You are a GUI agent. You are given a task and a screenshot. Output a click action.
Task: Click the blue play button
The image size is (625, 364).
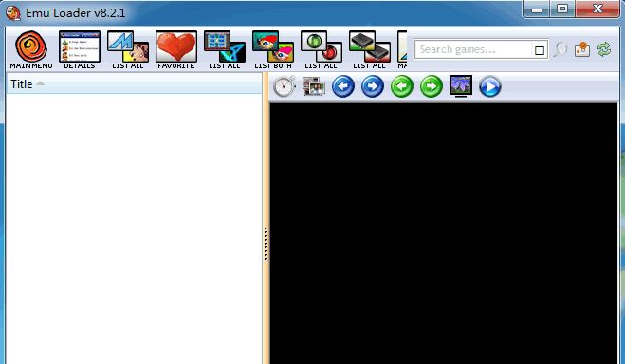tap(490, 86)
